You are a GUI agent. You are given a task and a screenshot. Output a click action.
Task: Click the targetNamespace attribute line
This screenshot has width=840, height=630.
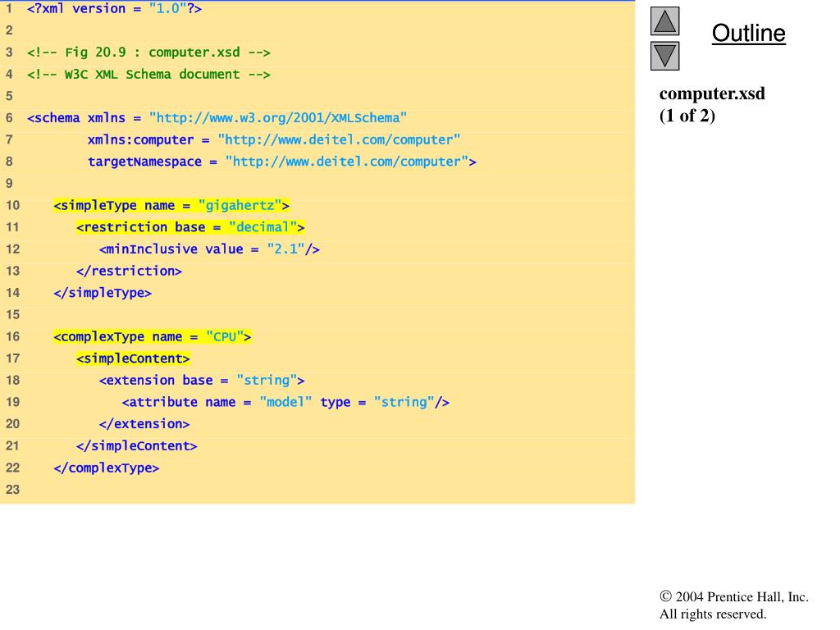tap(282, 162)
